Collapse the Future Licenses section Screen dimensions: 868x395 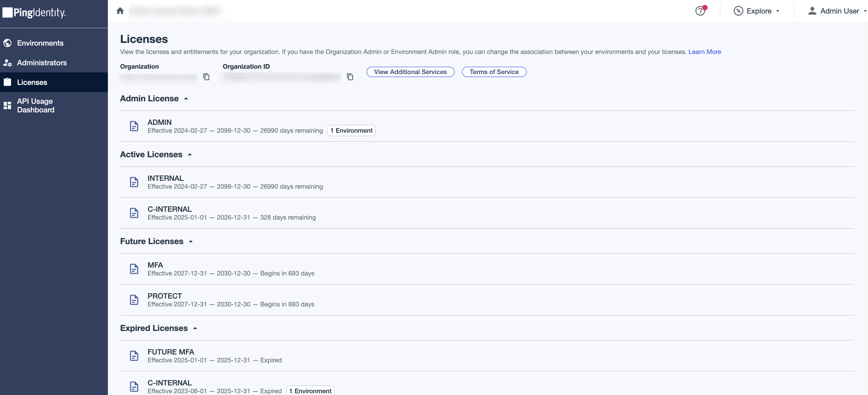[x=191, y=241]
